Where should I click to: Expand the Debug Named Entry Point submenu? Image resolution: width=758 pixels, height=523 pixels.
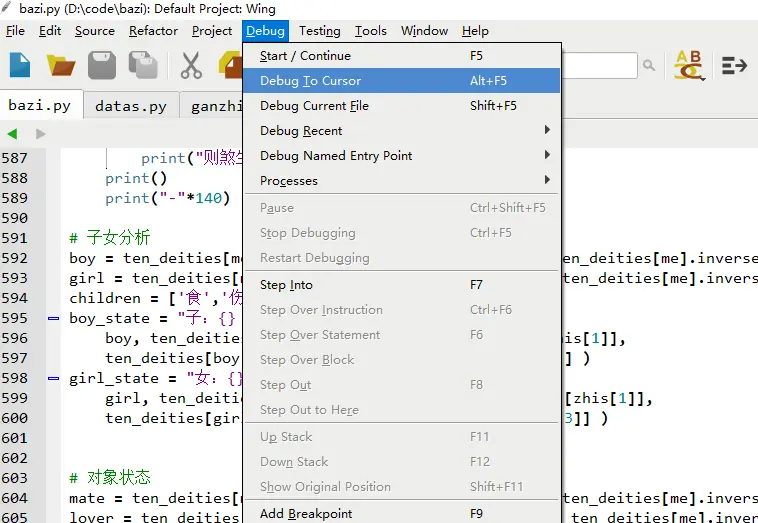[x=402, y=156]
